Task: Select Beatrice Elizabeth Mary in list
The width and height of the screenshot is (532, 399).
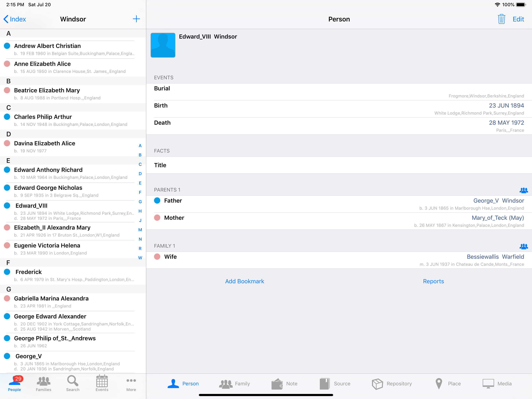Action: pos(73,94)
